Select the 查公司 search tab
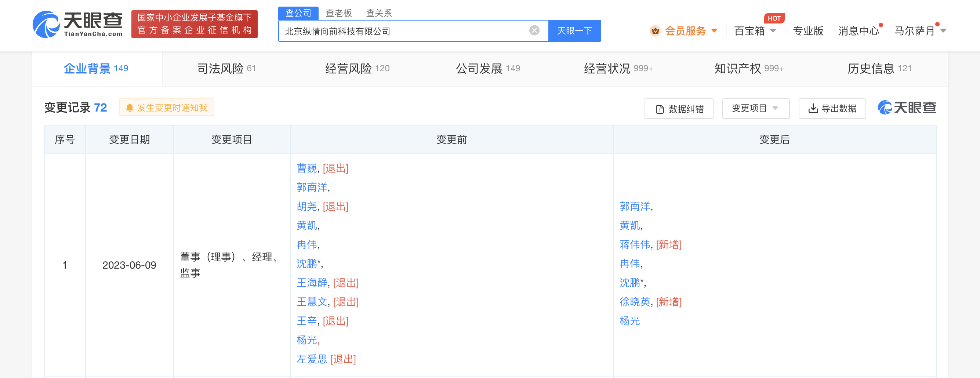 point(298,13)
